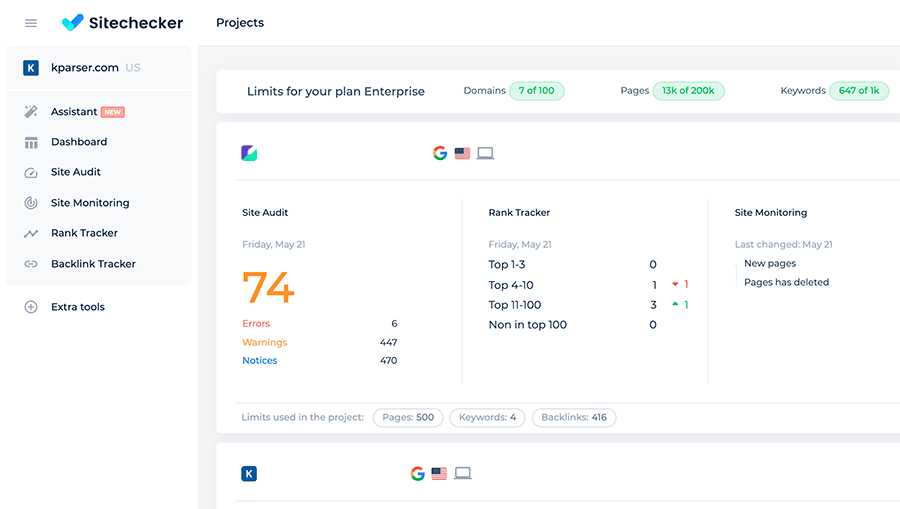Viewport: 900px width, 509px height.
Task: Open the Rank Tracker chart icon
Action: tap(31, 233)
